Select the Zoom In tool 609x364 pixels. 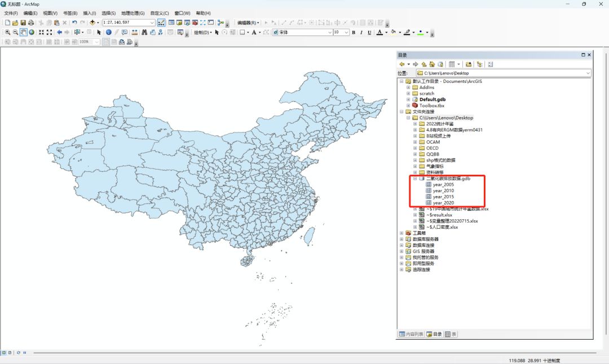click(x=8, y=32)
